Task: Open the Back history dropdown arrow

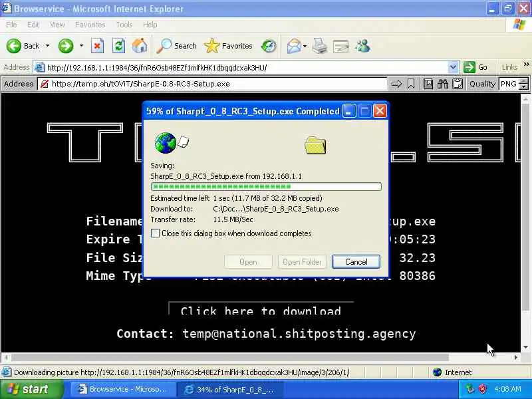Action: [47, 46]
